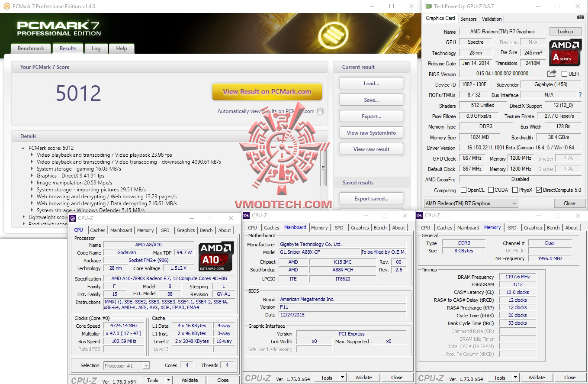Open the Processor #1 selection dropdown
Viewport: 588px width, 384px height.
click(x=127, y=365)
